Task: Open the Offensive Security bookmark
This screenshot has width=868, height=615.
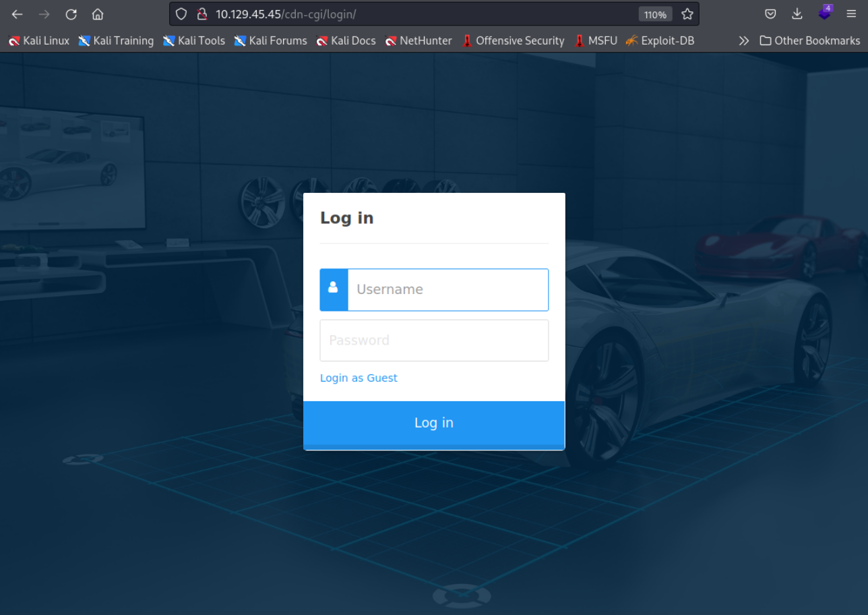Action: 514,40
